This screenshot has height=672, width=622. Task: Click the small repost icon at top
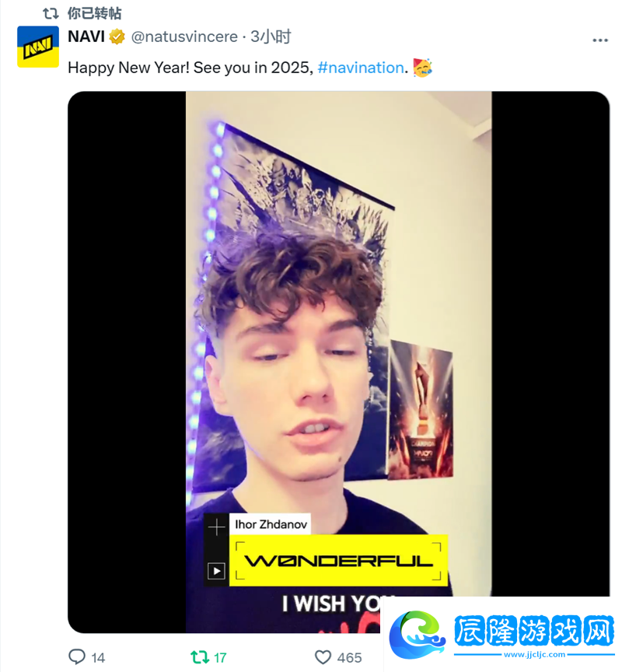[x=51, y=14]
